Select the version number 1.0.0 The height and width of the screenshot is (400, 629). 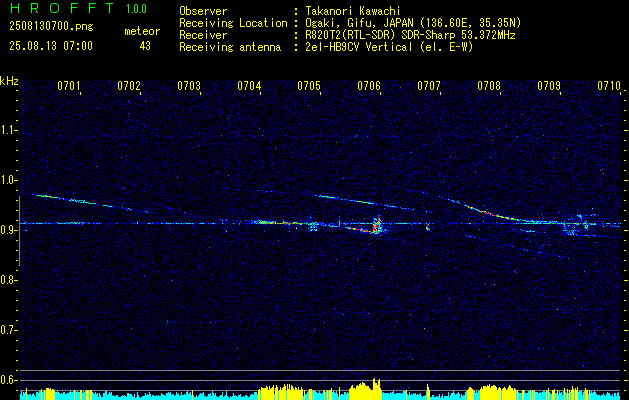coord(136,9)
